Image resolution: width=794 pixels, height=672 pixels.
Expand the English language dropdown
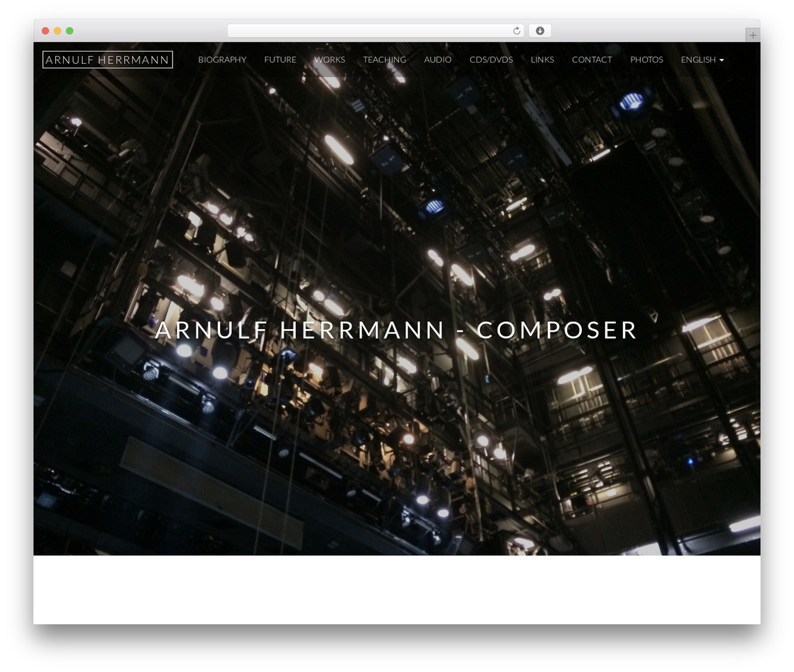tap(702, 60)
